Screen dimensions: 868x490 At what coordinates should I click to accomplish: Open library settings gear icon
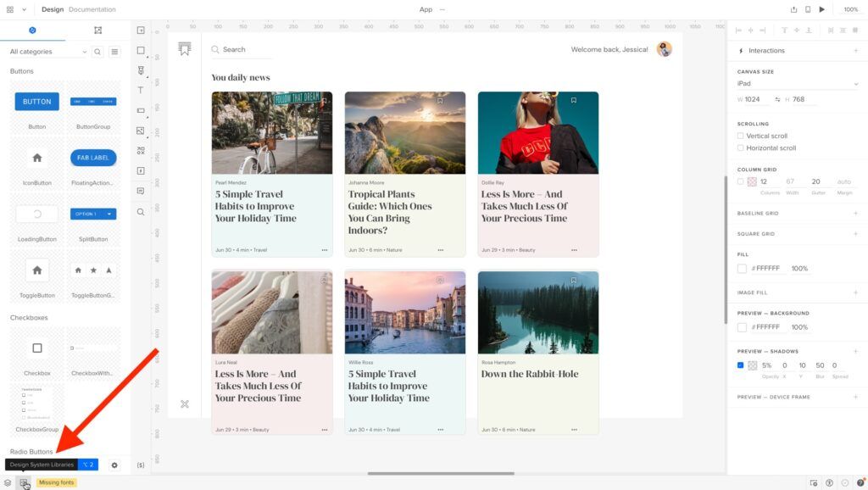[115, 465]
